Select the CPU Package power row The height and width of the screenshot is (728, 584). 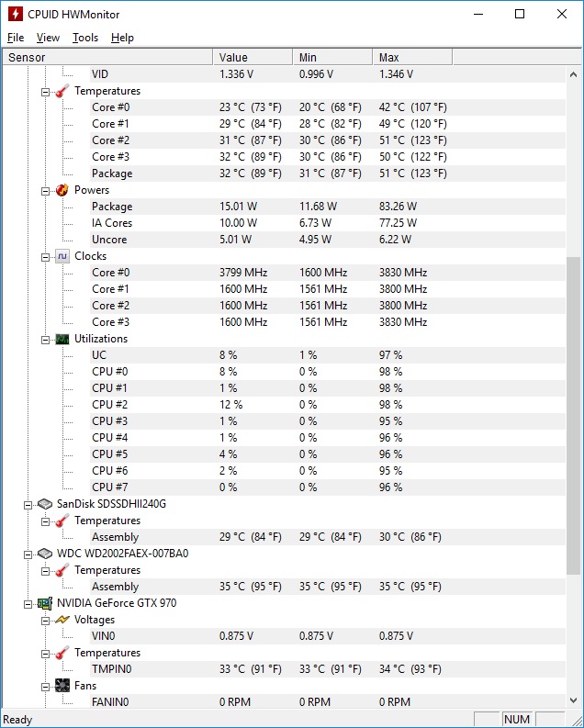pyautogui.click(x=284, y=207)
